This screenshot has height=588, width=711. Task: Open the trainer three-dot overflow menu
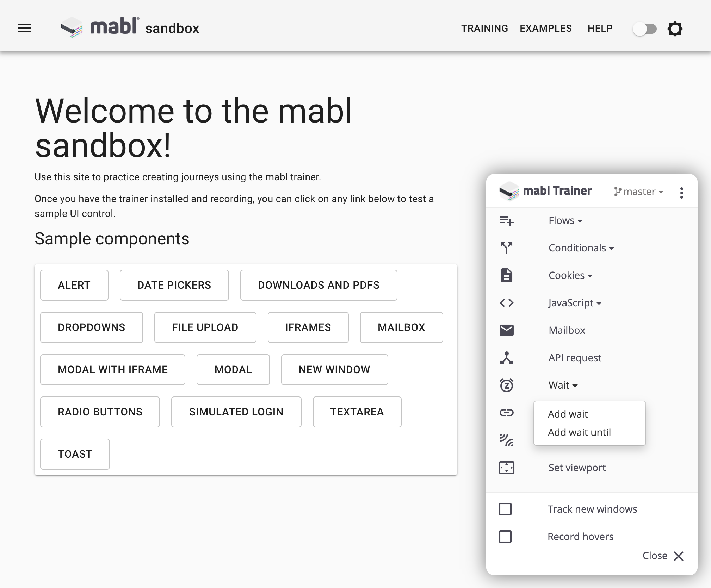coord(682,193)
